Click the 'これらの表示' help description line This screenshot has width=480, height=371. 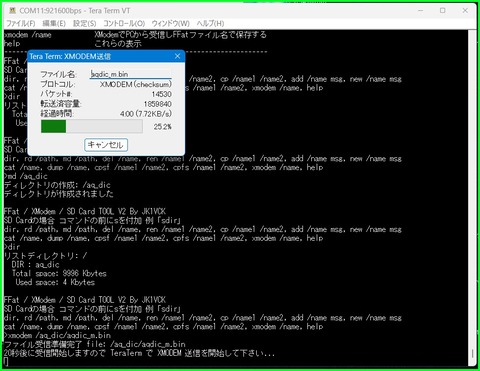tap(118, 44)
